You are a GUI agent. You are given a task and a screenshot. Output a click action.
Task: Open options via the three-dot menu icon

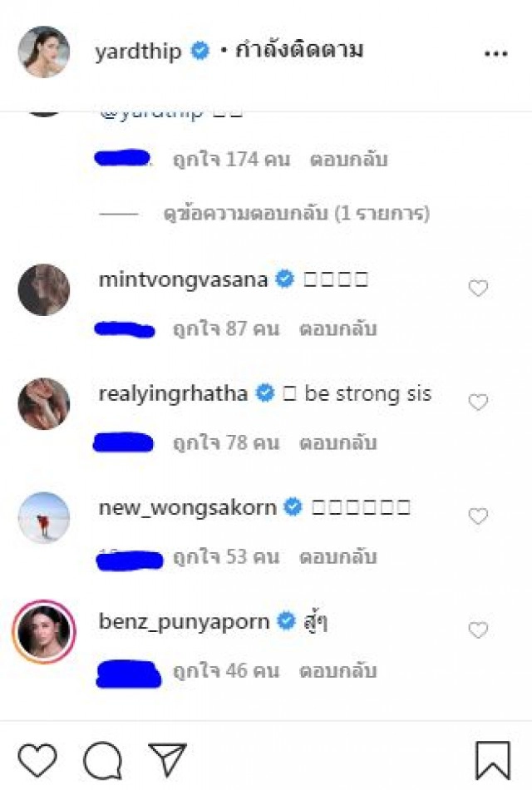pyautogui.click(x=495, y=52)
